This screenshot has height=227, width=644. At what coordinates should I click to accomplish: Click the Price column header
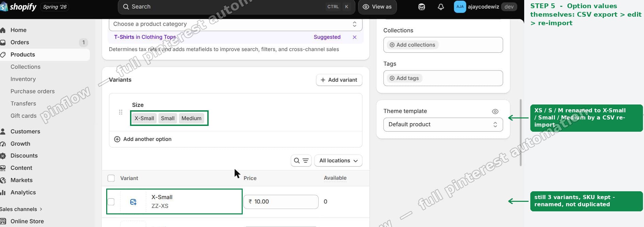pyautogui.click(x=250, y=178)
